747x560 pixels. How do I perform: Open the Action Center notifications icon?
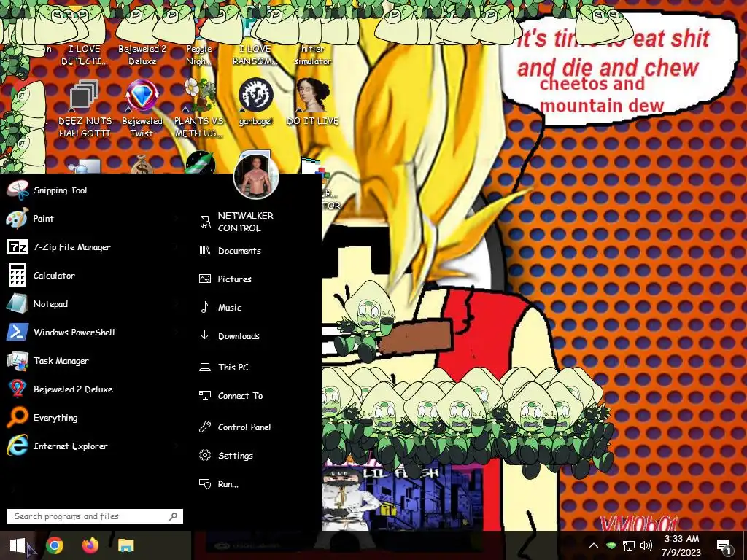click(724, 547)
